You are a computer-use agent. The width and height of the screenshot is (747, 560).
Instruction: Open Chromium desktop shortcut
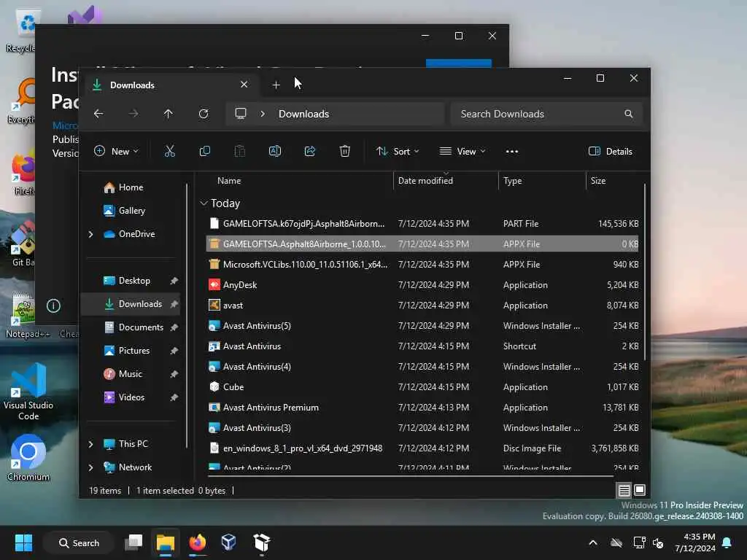(28, 458)
